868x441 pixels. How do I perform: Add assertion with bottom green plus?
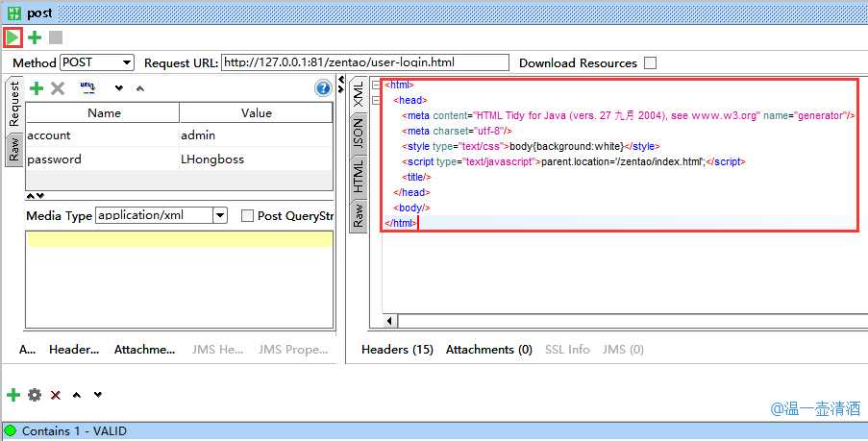point(13,395)
